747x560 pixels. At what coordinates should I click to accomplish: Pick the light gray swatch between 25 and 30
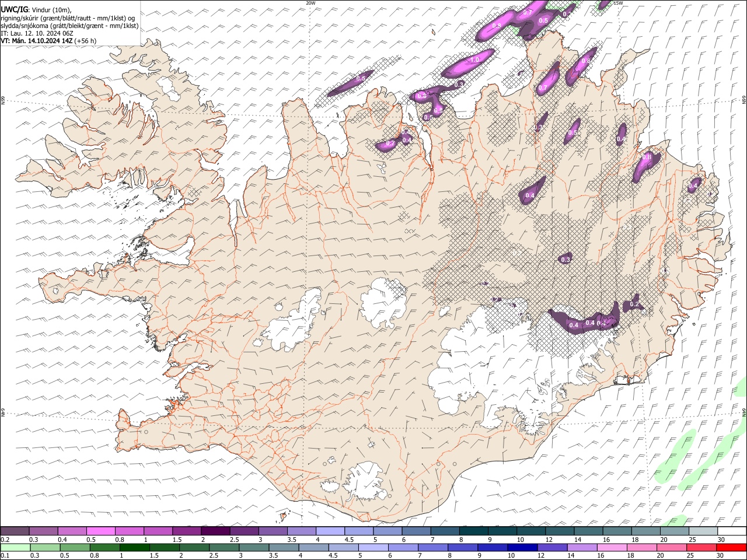point(703,531)
